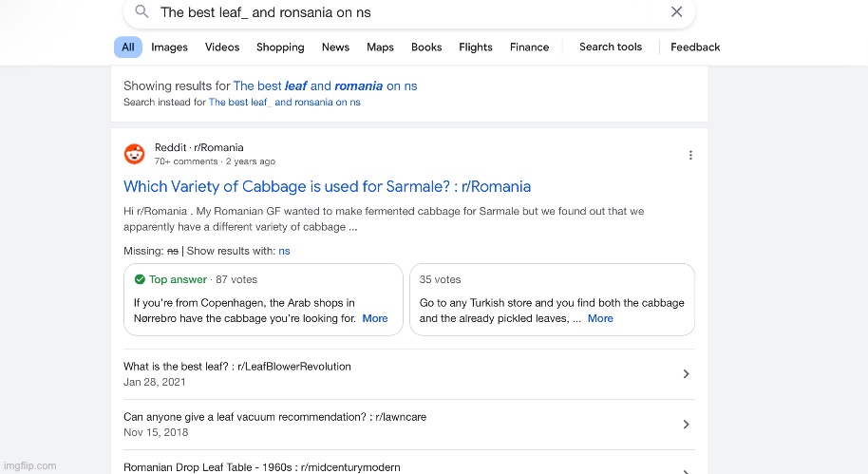Viewport: 868px width, 474px height.
Task: Open the three-dot menu for Reddit result
Action: click(x=690, y=155)
